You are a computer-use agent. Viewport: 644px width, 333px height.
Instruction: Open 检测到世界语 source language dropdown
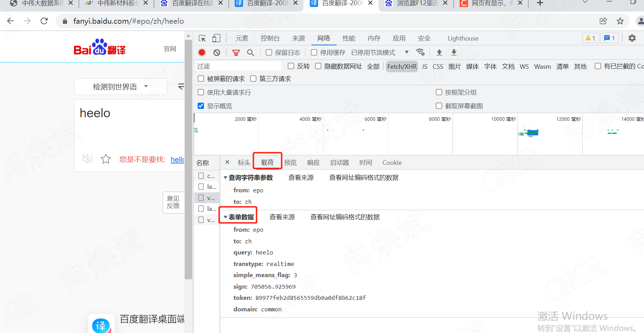[x=120, y=87]
